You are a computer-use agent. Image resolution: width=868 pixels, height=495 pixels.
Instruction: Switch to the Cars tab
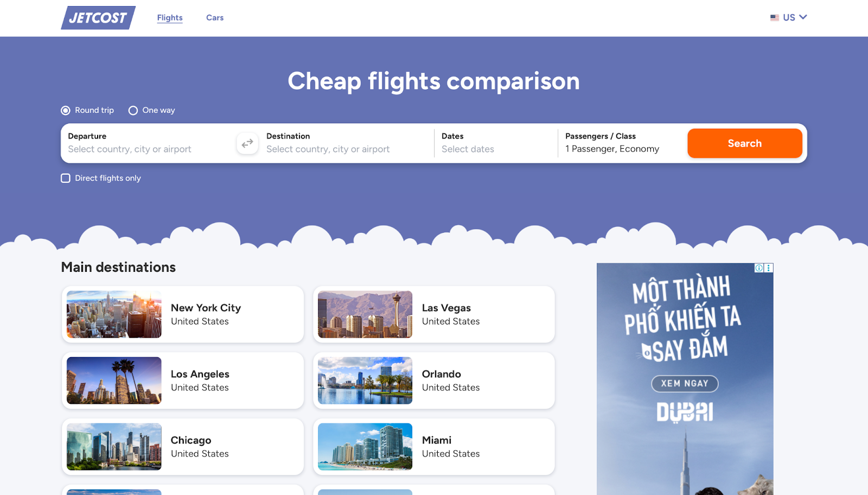pos(215,18)
